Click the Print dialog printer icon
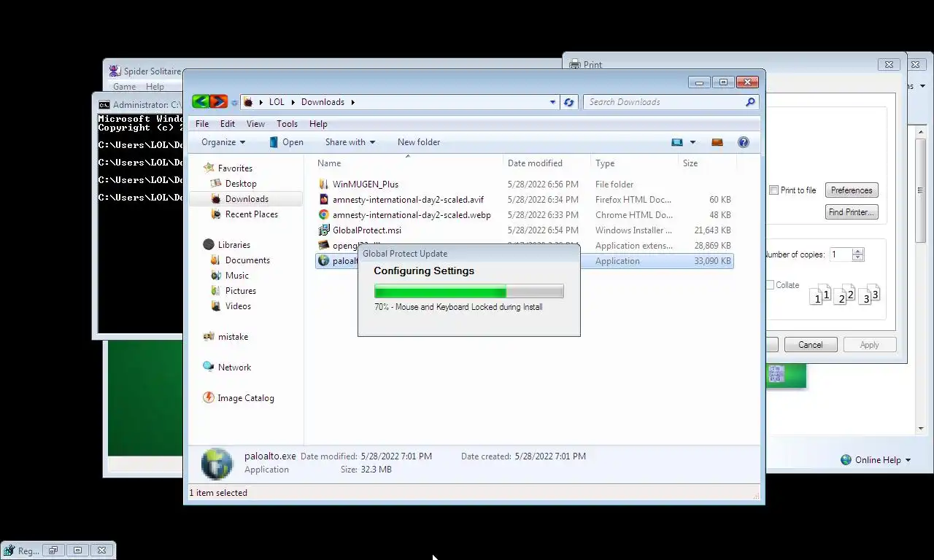Screen dimensions: 934x560 575,65
